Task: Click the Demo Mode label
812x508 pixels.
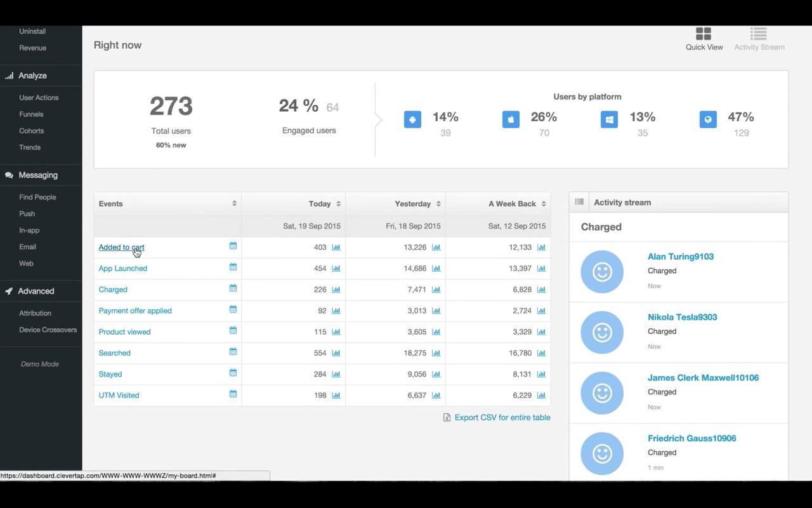Action: coord(39,364)
